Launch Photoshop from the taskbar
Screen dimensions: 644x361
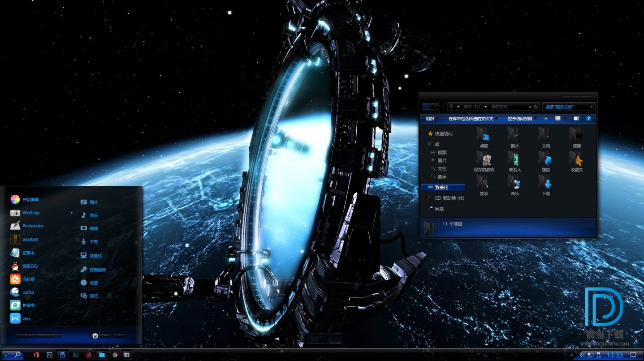point(49,355)
